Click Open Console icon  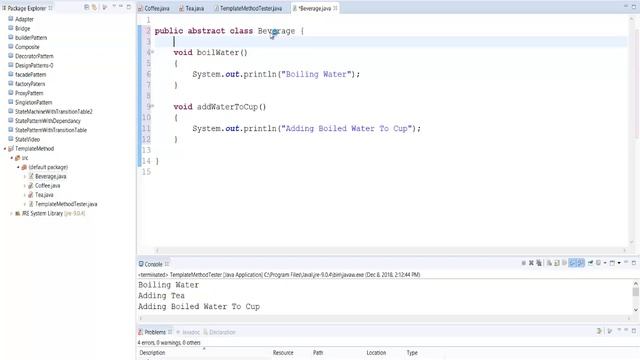point(612,263)
